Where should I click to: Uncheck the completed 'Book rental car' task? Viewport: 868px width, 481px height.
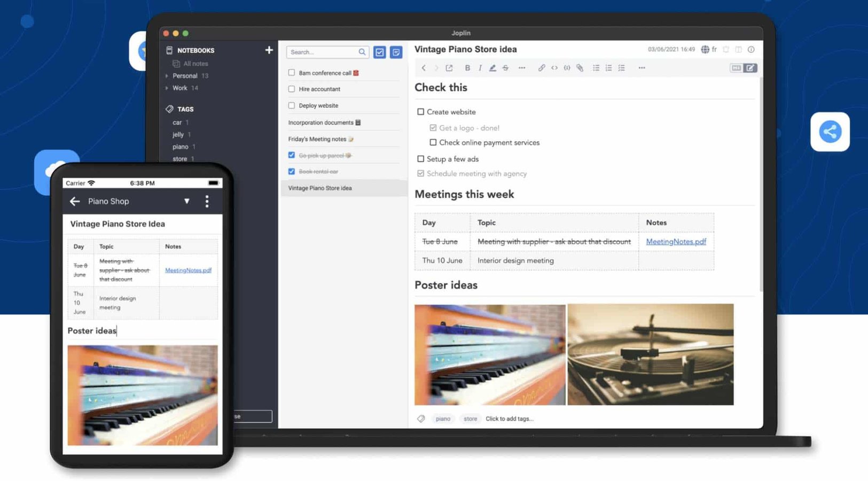[x=292, y=172]
